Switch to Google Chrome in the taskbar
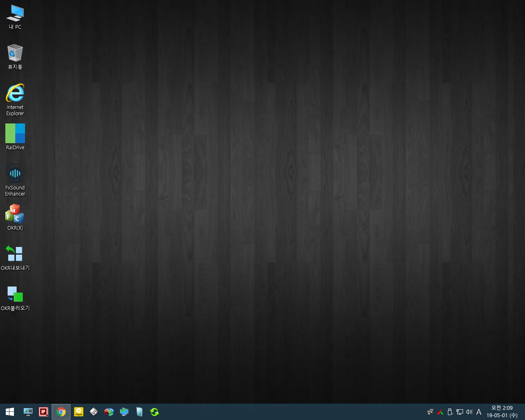525x420 pixels. 61,412
